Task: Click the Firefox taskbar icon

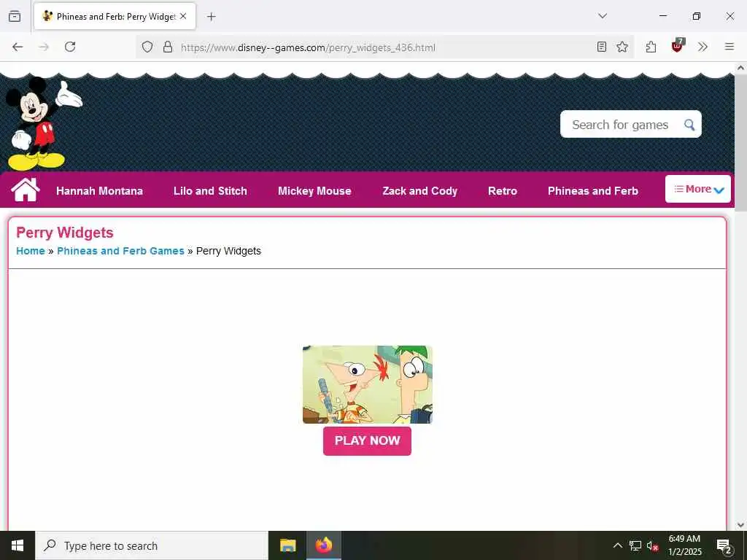Action: pos(323,545)
